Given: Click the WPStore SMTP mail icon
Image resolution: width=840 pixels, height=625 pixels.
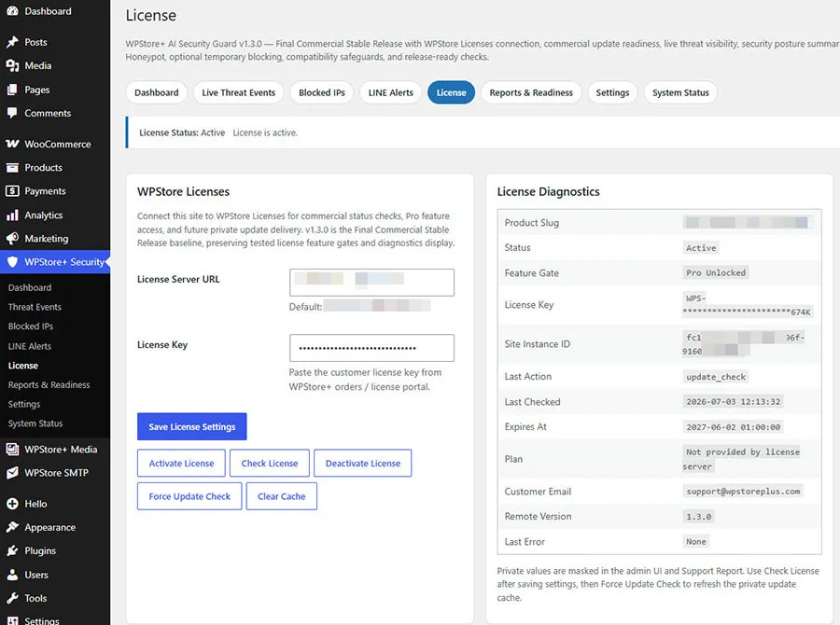Looking at the screenshot, I should click(x=12, y=473).
